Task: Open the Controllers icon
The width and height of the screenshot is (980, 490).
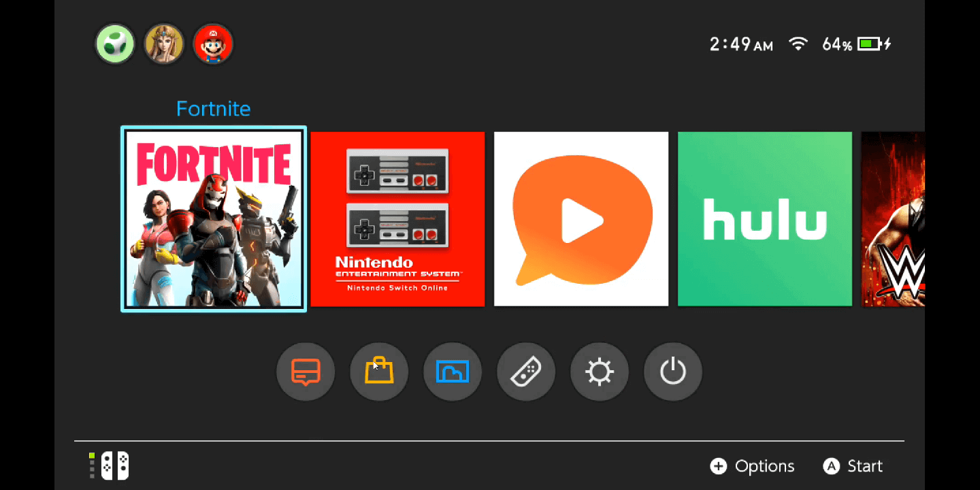Action: click(526, 372)
